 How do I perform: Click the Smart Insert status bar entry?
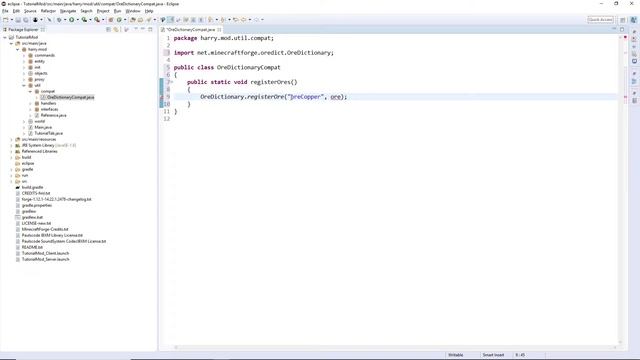pyautogui.click(x=493, y=355)
